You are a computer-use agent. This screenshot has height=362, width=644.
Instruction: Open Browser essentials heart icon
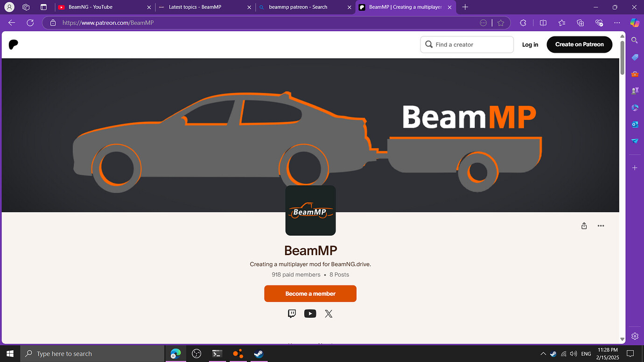coord(599,23)
